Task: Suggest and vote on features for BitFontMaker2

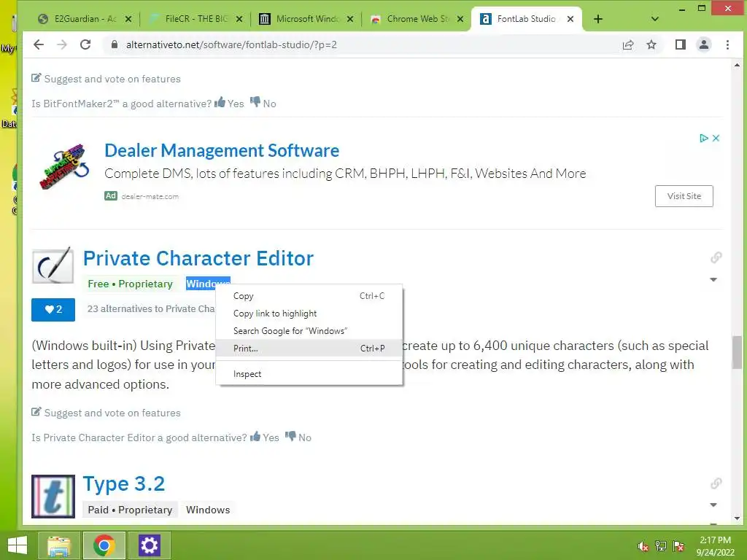Action: (x=107, y=79)
